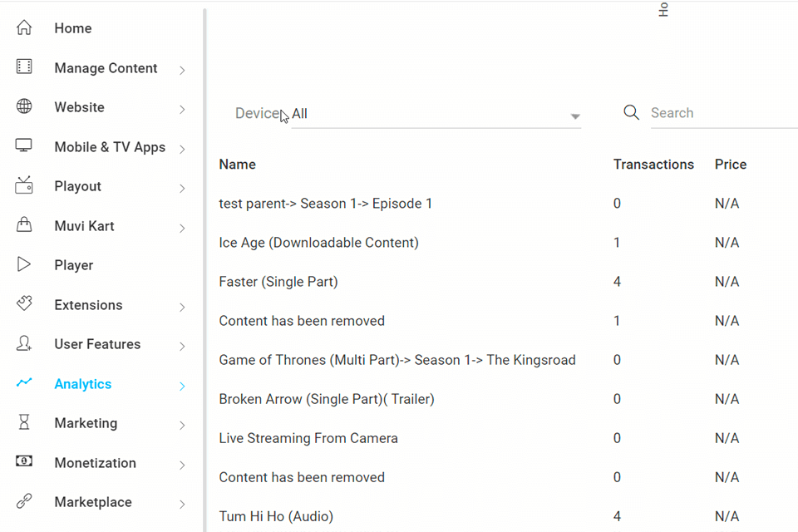Expand the Analytics submenu chevron
Image resolution: width=798 pixels, height=532 pixels.
182,386
